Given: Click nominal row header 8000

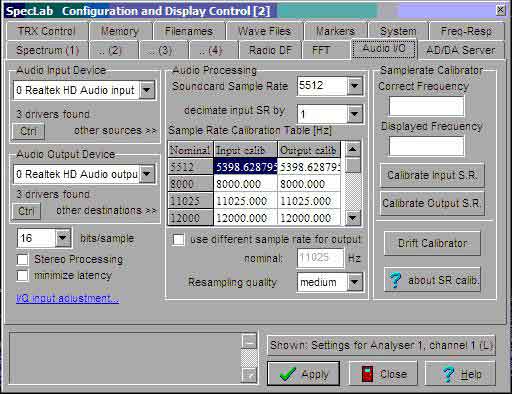Looking at the screenshot, I should coord(190,184).
